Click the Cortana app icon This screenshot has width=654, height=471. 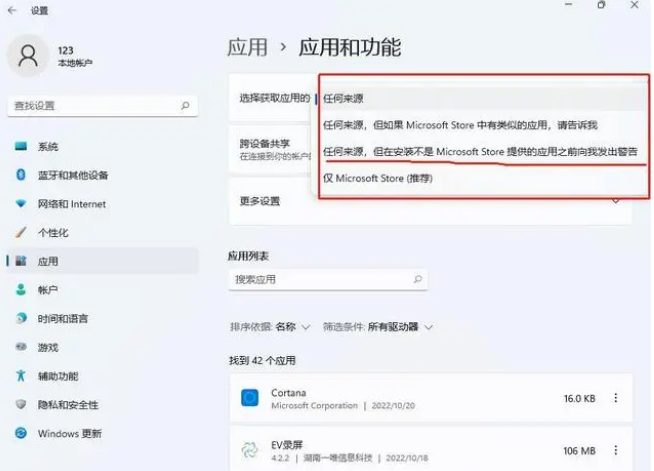pos(250,398)
